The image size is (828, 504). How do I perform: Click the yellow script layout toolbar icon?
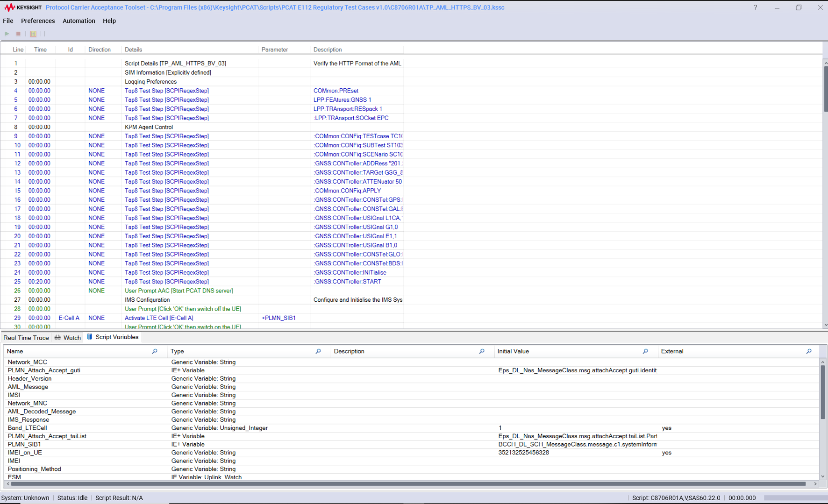(x=33, y=34)
